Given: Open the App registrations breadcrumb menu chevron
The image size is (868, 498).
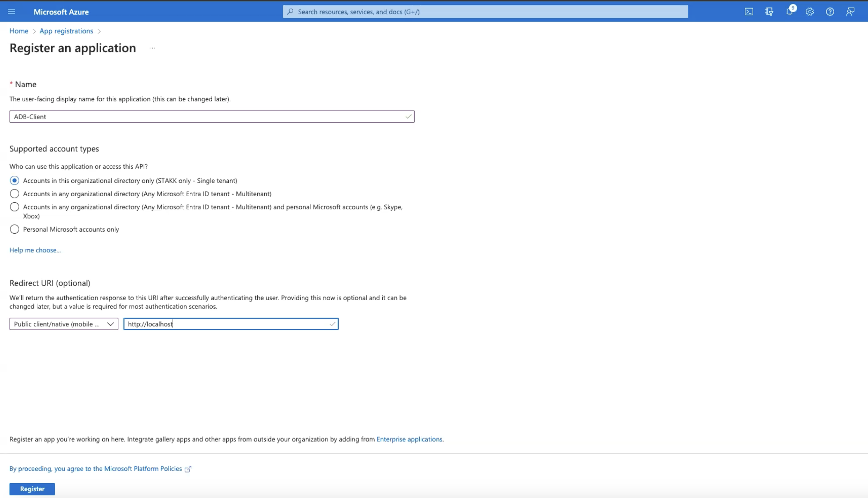Looking at the screenshot, I should [x=99, y=31].
